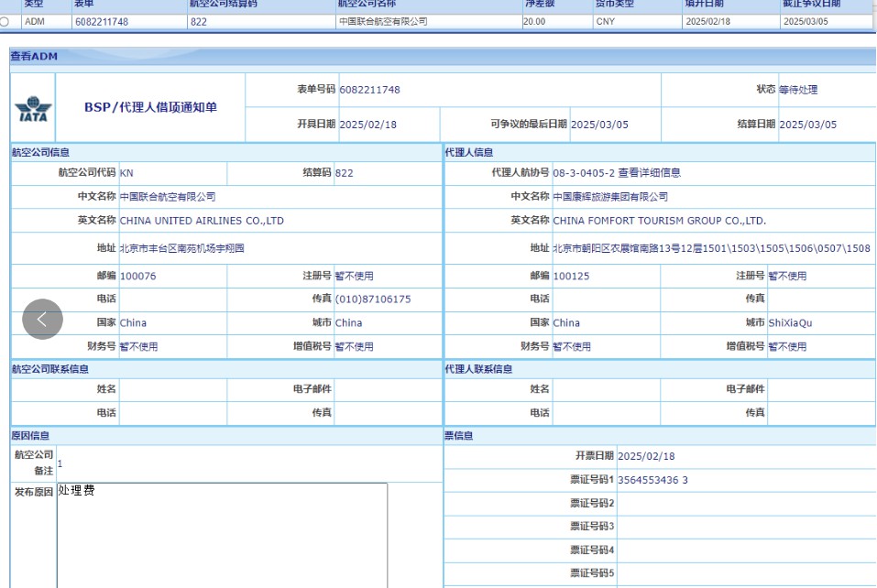Click the 20.00 net difference cell
The image size is (877, 588).
(533, 21)
